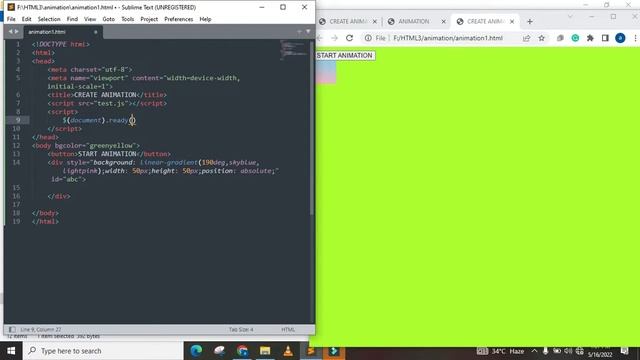
Task: Open the Chrome profile avatar
Action: click(x=620, y=38)
